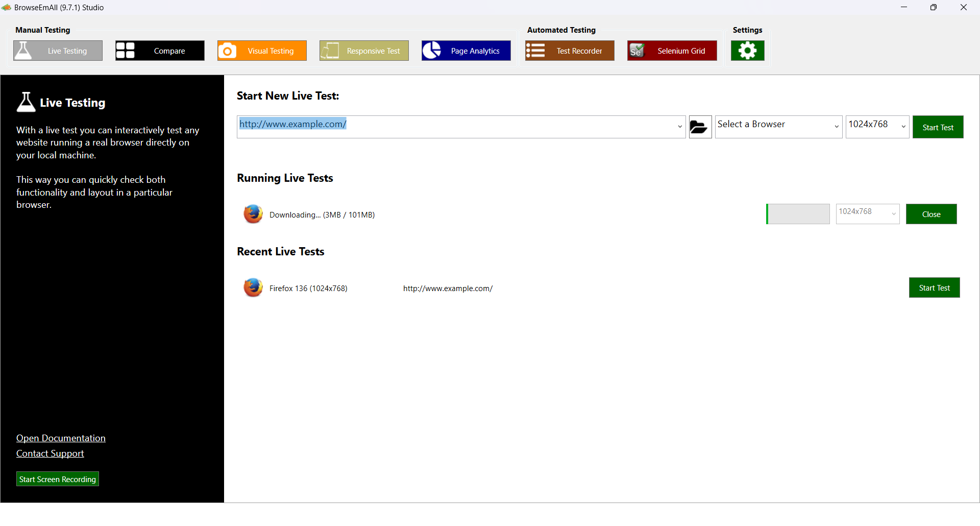Select the Firefox 136 (1024x768) recent entry
This screenshot has width=980, height=526.
pyautogui.click(x=308, y=289)
